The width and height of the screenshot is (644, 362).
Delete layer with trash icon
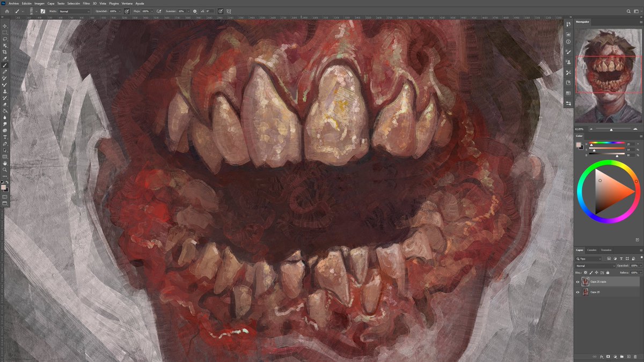635,357
